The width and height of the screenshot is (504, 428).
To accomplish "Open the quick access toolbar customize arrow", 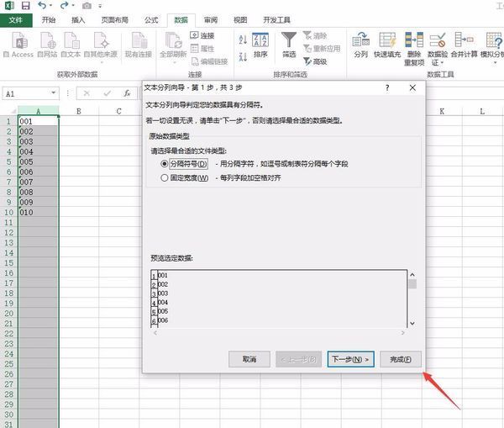I will click(x=100, y=6).
